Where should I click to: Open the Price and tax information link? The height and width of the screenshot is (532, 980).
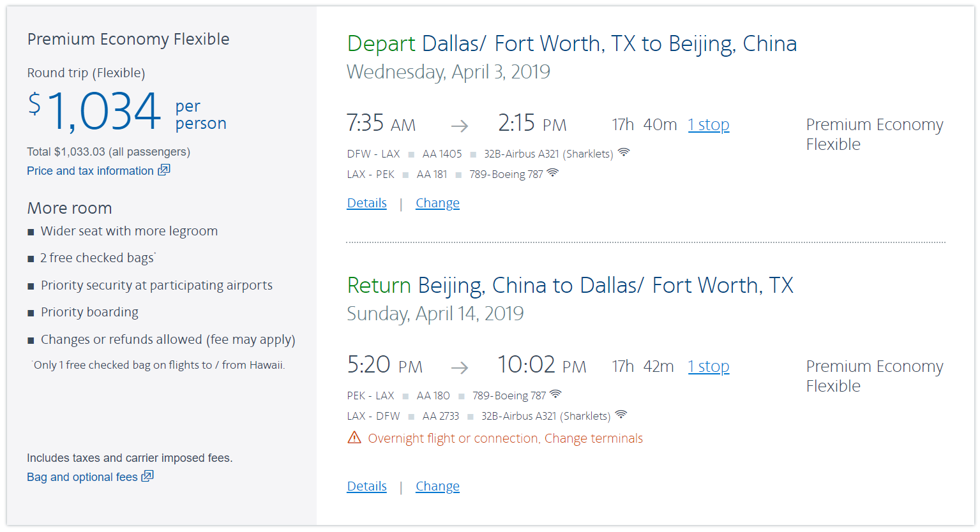click(x=90, y=171)
